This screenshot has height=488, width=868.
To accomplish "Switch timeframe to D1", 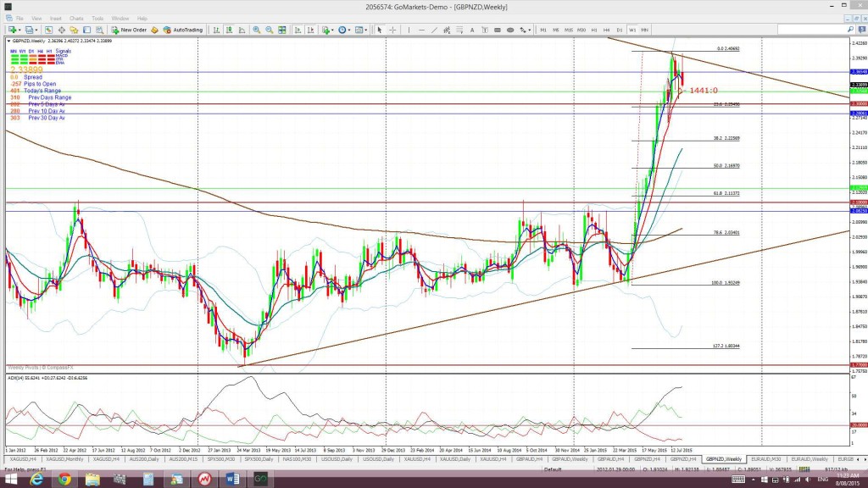I will (x=620, y=30).
